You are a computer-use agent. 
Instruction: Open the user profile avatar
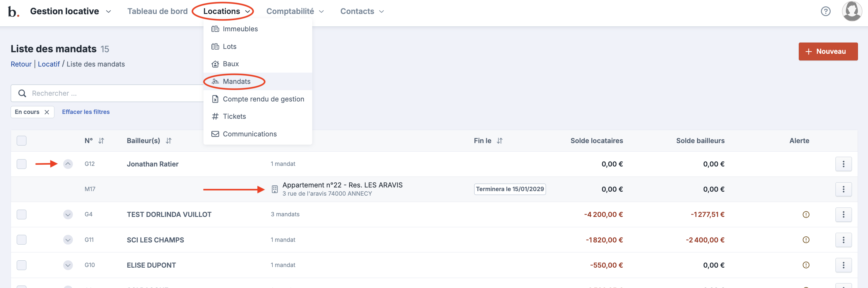pyautogui.click(x=852, y=11)
